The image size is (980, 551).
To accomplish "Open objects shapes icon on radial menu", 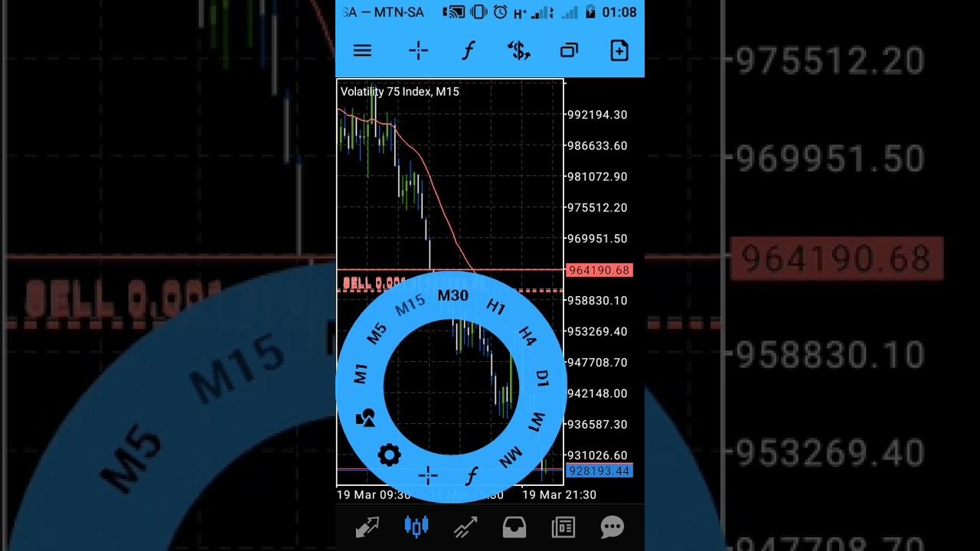I will tap(365, 418).
